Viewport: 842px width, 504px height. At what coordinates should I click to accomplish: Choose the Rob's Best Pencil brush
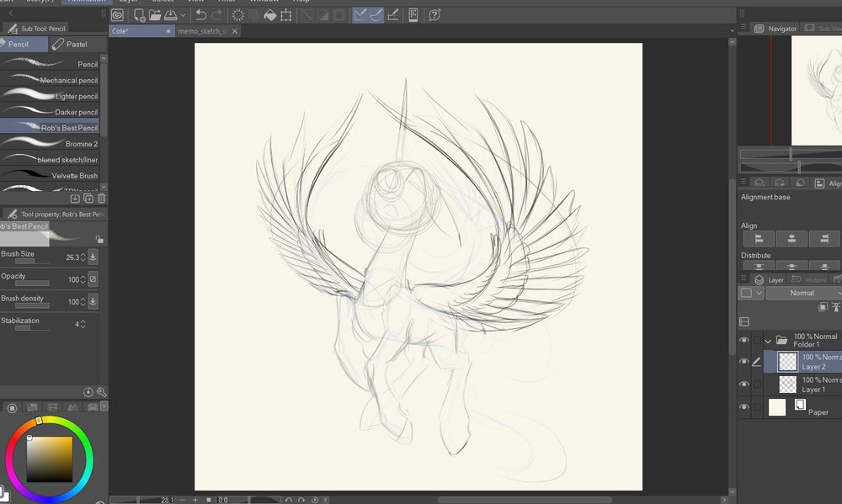click(x=50, y=128)
